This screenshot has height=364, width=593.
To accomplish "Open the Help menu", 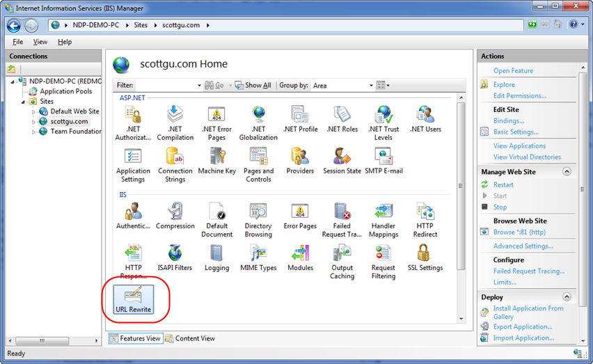I will [x=65, y=42].
